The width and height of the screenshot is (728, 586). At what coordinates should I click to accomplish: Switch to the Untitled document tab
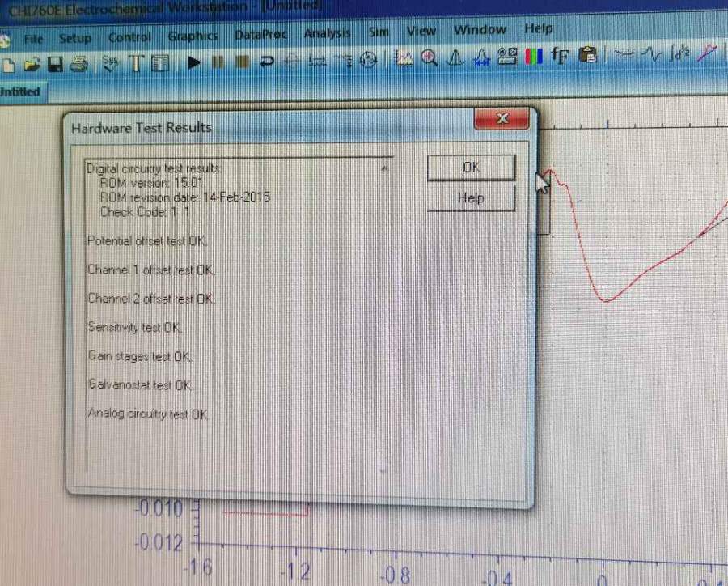pos(20,91)
